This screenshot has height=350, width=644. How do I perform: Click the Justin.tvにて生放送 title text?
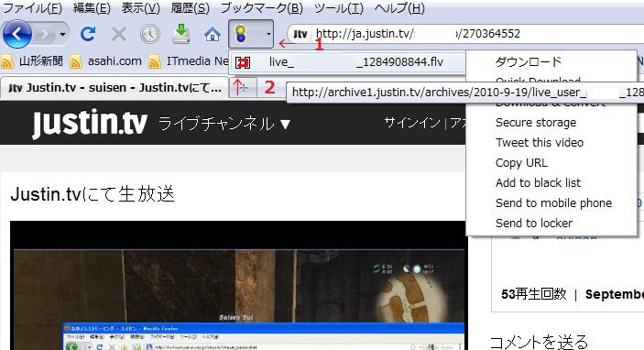(x=93, y=194)
